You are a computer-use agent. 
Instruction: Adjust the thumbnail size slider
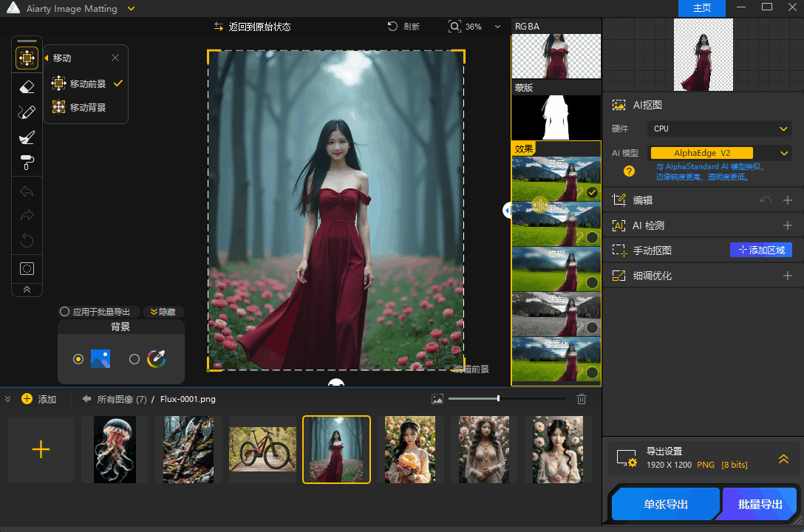point(498,398)
